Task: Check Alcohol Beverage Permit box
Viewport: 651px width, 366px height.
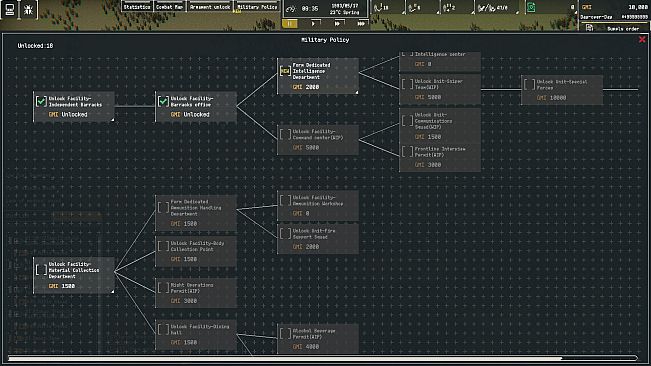Action: coord(285,334)
